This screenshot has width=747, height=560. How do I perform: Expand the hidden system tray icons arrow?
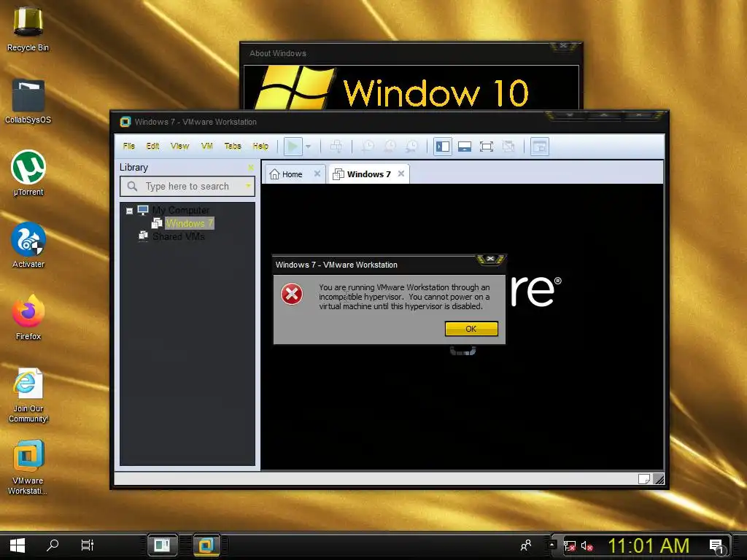[x=551, y=544]
